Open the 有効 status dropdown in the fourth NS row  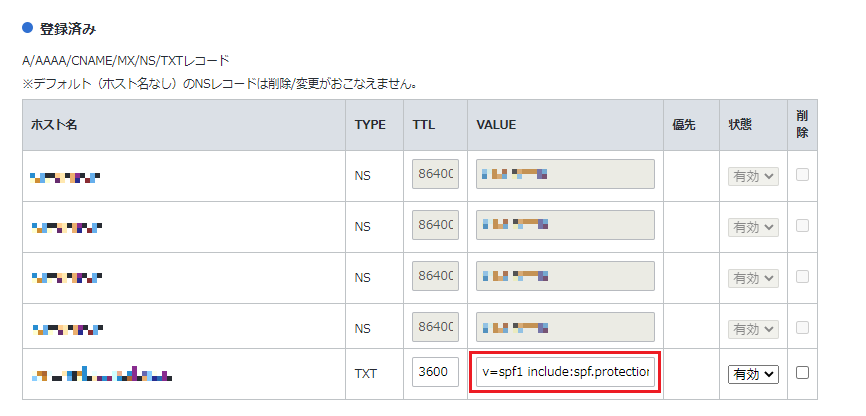[753, 327]
